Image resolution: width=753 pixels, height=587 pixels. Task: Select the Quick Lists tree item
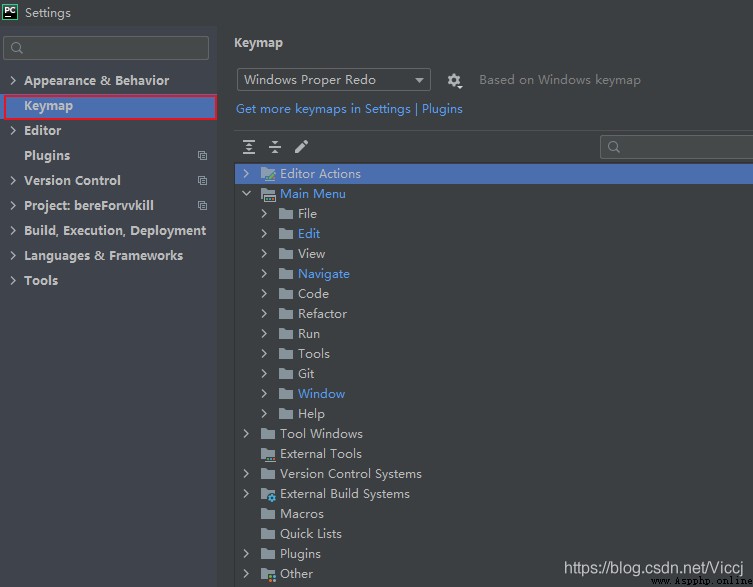(311, 534)
